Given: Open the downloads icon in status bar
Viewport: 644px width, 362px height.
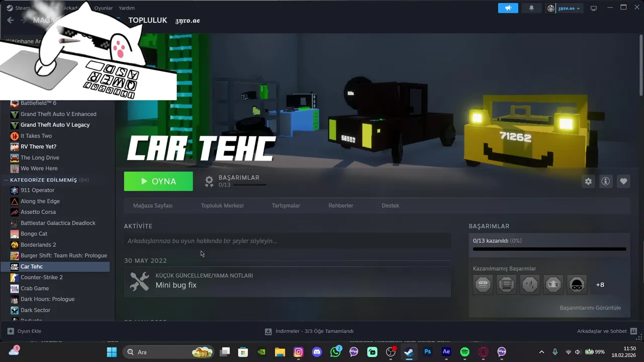Looking at the screenshot, I should 268,331.
